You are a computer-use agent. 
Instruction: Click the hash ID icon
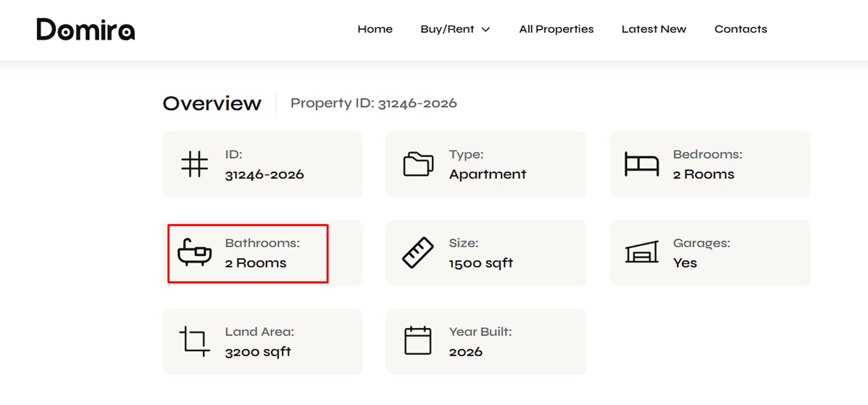pyautogui.click(x=194, y=164)
